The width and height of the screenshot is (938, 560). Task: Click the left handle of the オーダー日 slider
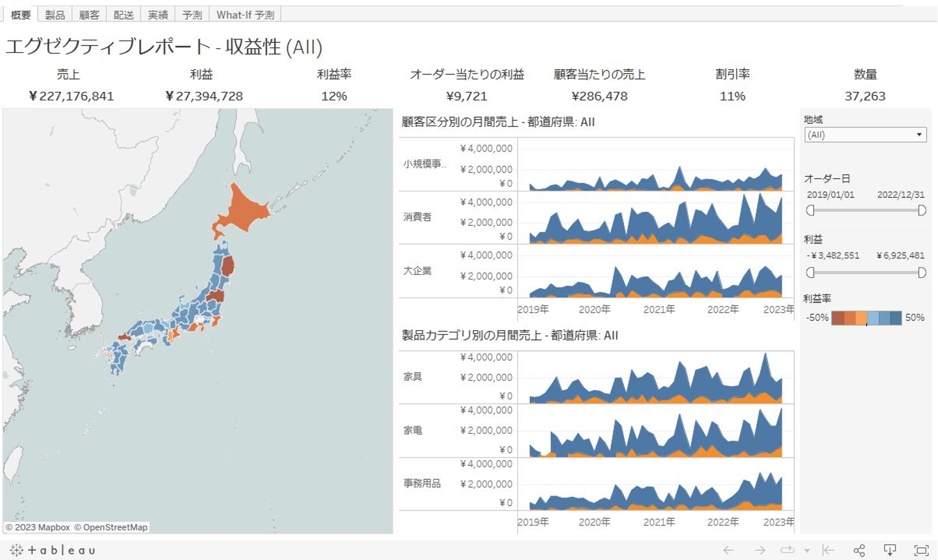(x=810, y=210)
